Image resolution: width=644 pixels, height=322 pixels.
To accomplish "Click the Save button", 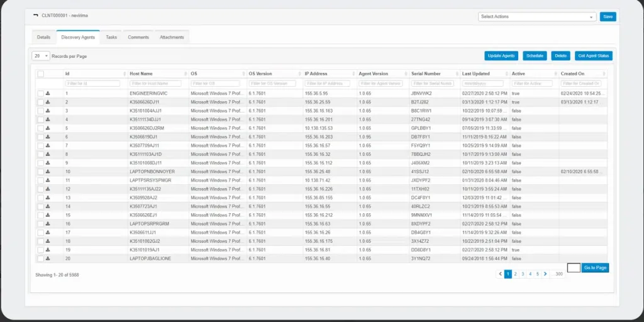I will click(608, 17).
